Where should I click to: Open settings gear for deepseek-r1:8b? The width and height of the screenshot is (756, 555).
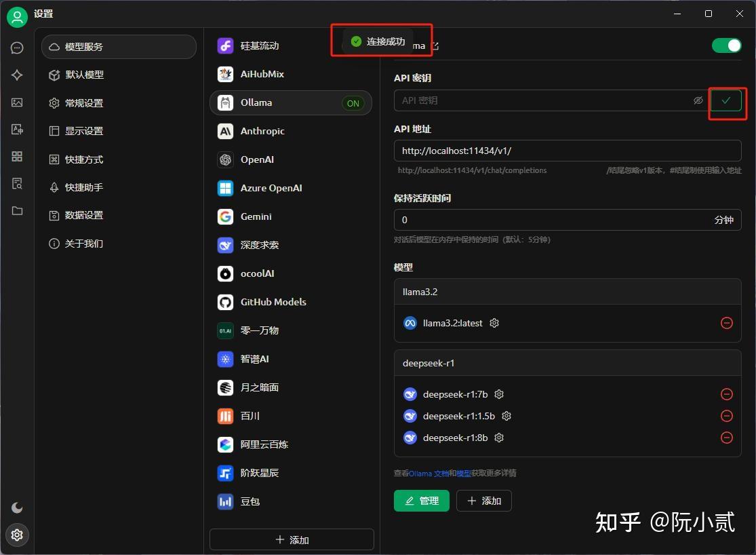click(499, 438)
